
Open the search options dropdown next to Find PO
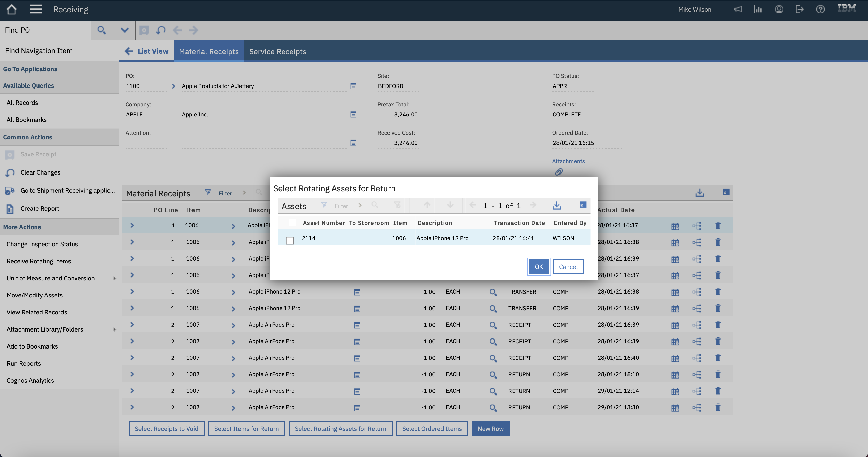[124, 30]
